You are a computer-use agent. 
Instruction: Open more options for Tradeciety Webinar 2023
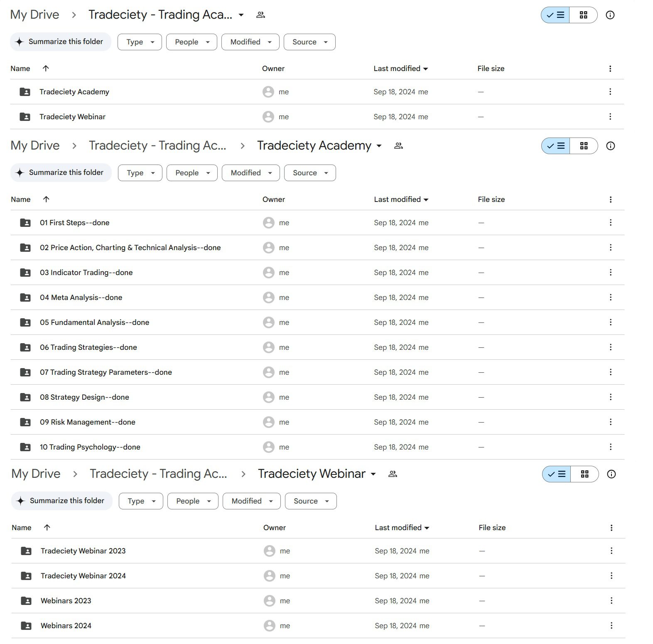[611, 551]
